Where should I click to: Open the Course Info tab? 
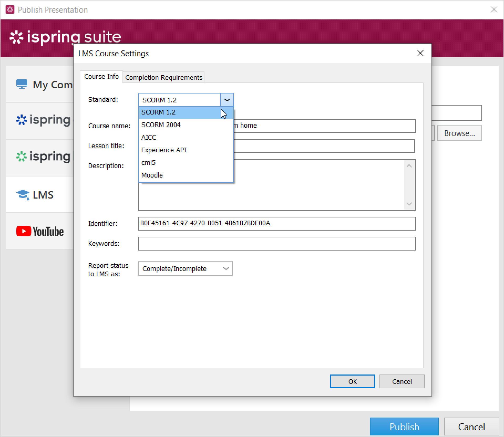(101, 77)
